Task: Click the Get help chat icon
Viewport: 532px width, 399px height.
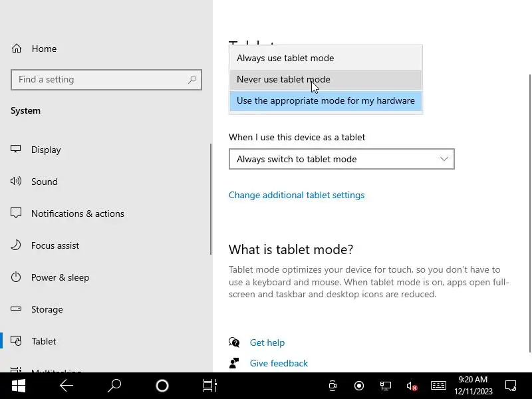Action: [234, 342]
